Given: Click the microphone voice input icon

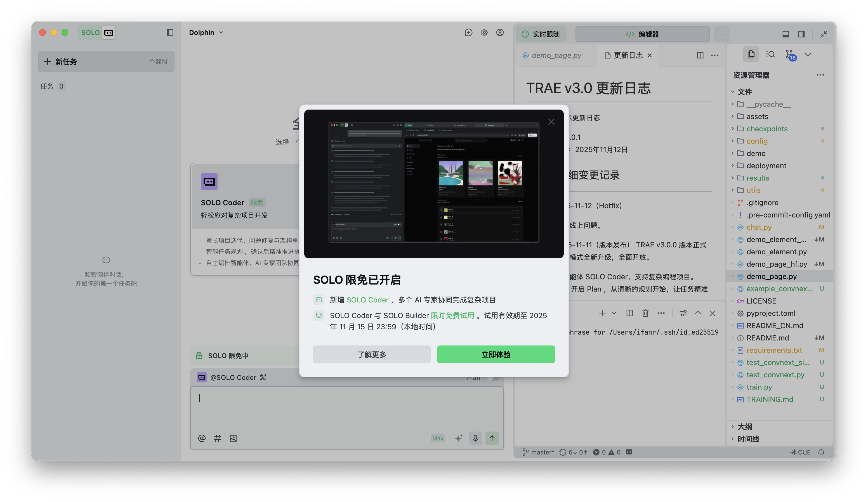Looking at the screenshot, I should tap(475, 438).
